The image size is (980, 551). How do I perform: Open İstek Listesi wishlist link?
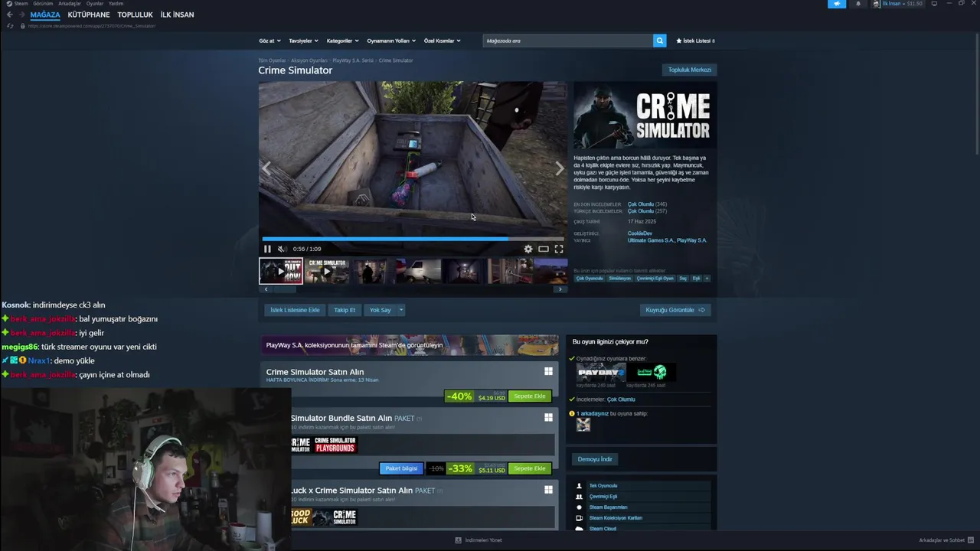(x=695, y=41)
